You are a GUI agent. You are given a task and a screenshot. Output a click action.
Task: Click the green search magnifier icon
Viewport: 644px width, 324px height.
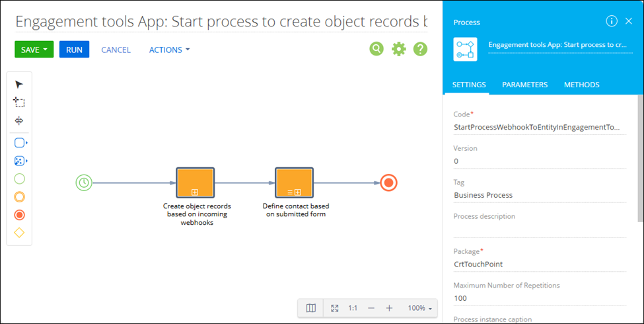point(376,49)
